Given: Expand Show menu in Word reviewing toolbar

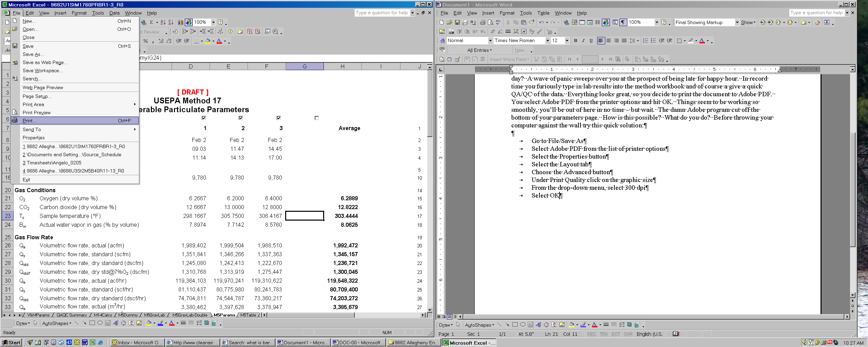Looking at the screenshot, I should click(748, 22).
